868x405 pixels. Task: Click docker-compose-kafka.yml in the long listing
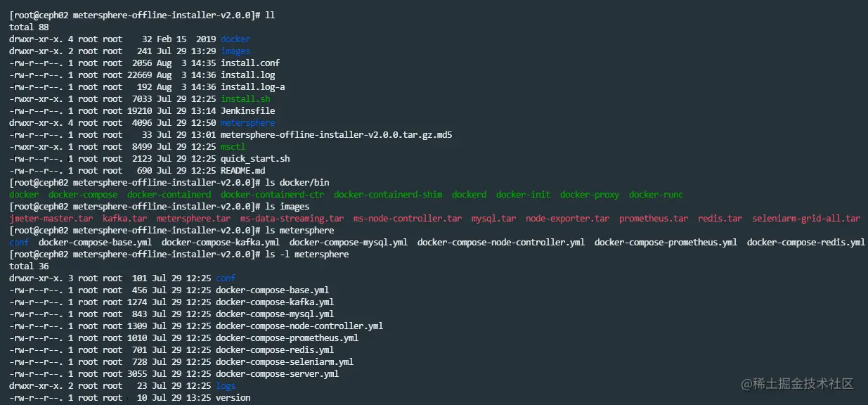275,302
